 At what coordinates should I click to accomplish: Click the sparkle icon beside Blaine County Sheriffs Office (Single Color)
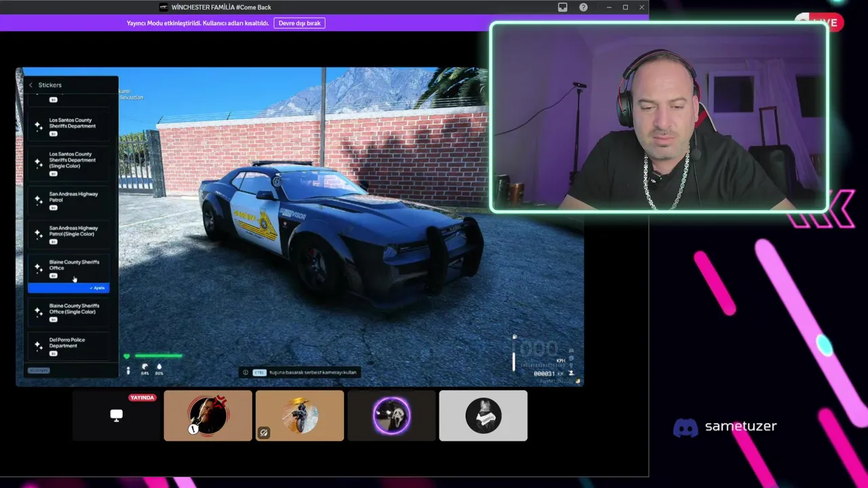point(39,312)
